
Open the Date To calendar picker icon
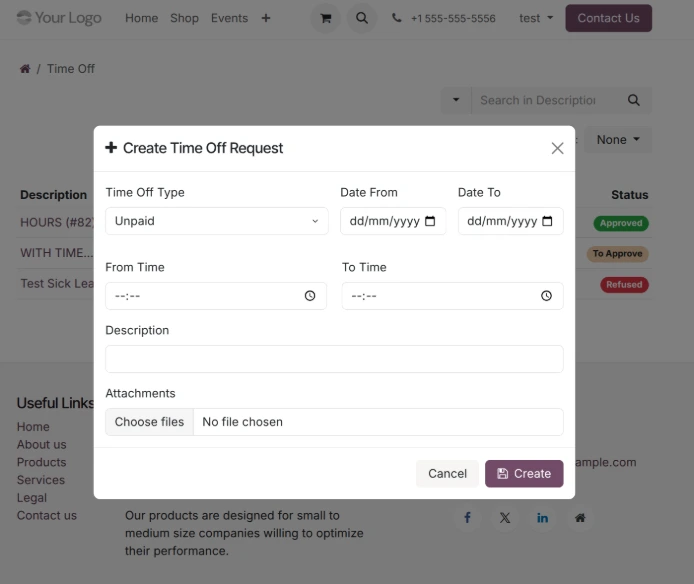click(x=547, y=221)
